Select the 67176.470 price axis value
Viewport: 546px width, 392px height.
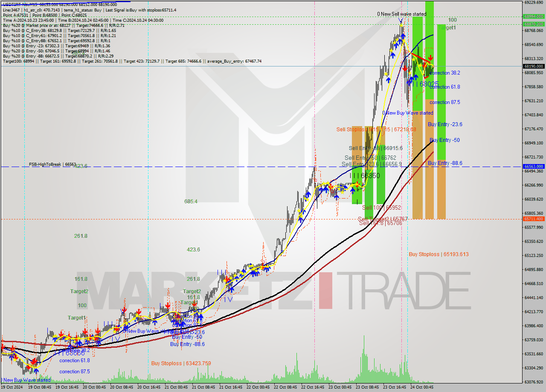[534, 129]
